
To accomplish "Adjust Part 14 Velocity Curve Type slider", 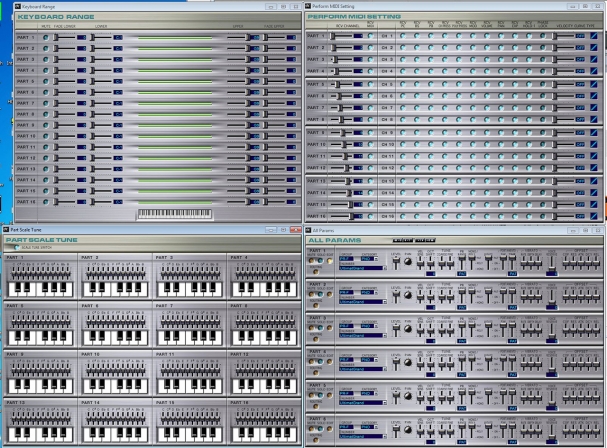I will click(x=563, y=193).
